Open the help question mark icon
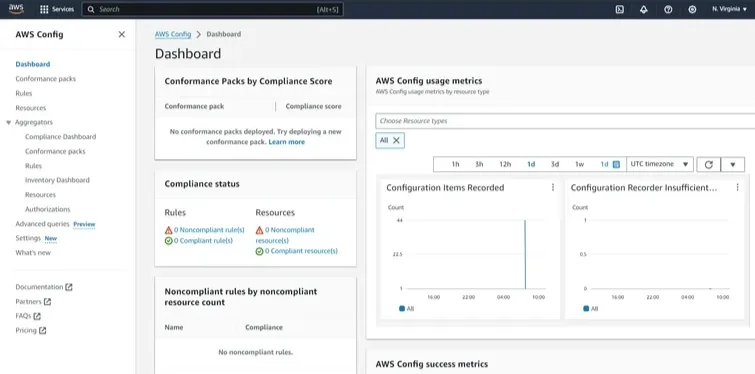This screenshot has height=374, width=755. (x=668, y=9)
